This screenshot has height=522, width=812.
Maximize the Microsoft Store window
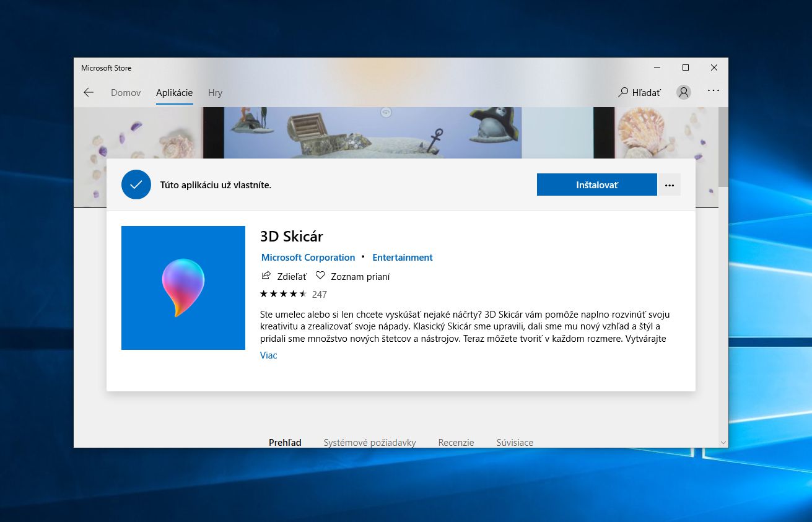[686, 67]
